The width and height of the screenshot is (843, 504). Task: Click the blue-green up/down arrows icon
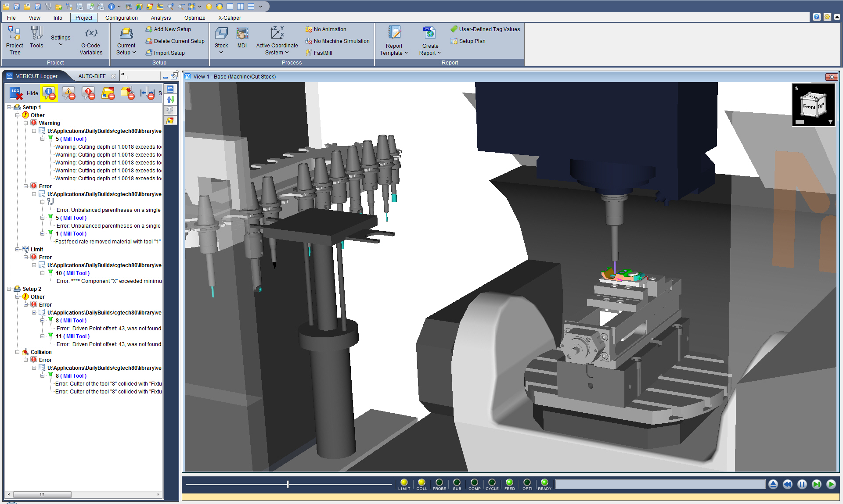(170, 100)
